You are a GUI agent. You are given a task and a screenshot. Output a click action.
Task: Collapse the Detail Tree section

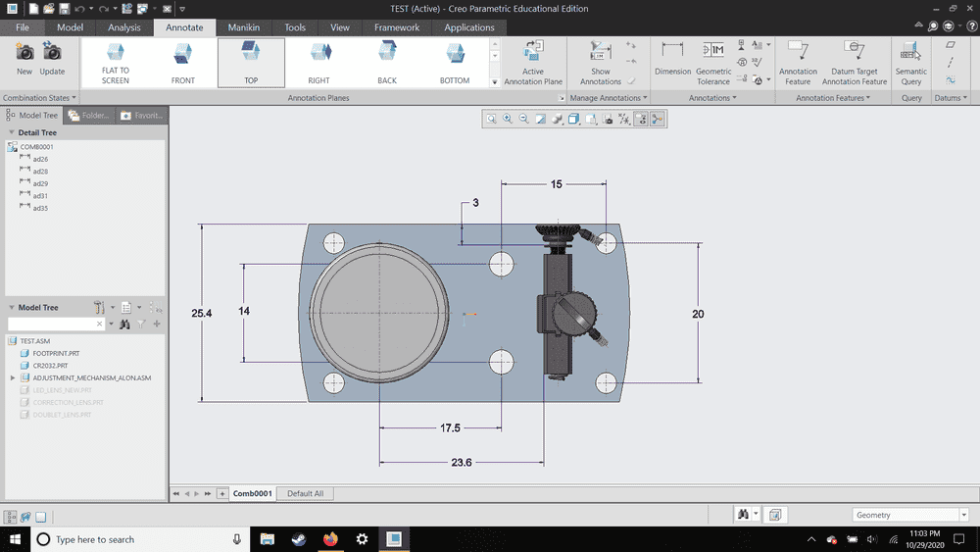tap(11, 132)
